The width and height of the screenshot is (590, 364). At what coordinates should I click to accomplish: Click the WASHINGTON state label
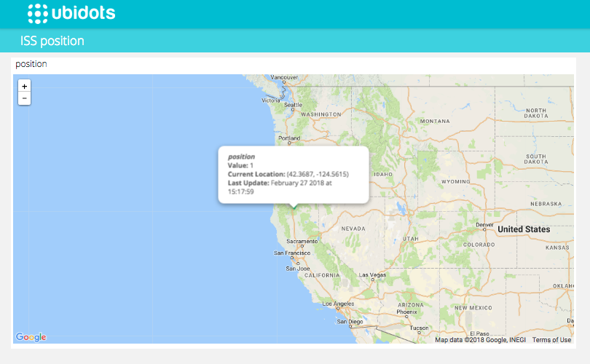[x=321, y=114]
